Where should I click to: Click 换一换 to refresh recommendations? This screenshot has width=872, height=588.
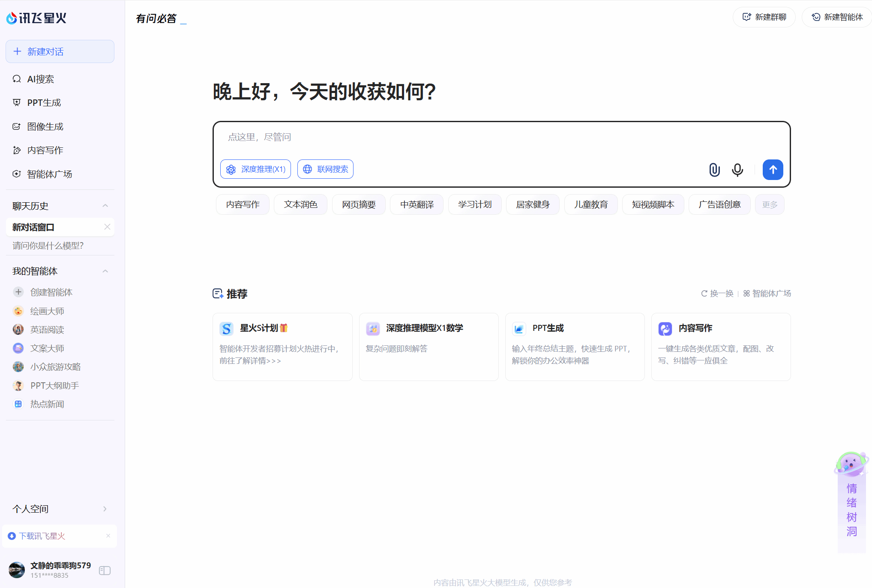point(717,294)
